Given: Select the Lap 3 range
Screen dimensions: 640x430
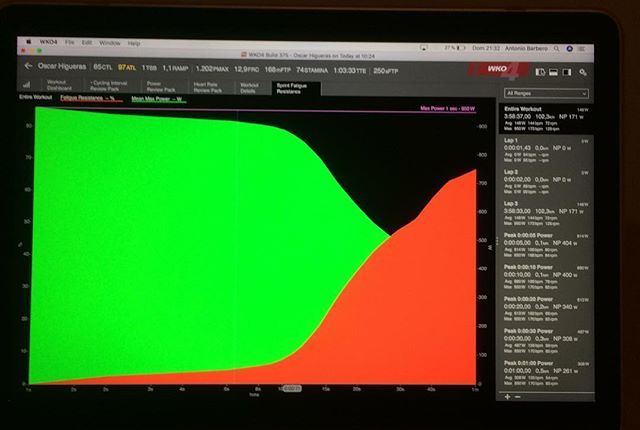Looking at the screenshot, I should [545, 214].
